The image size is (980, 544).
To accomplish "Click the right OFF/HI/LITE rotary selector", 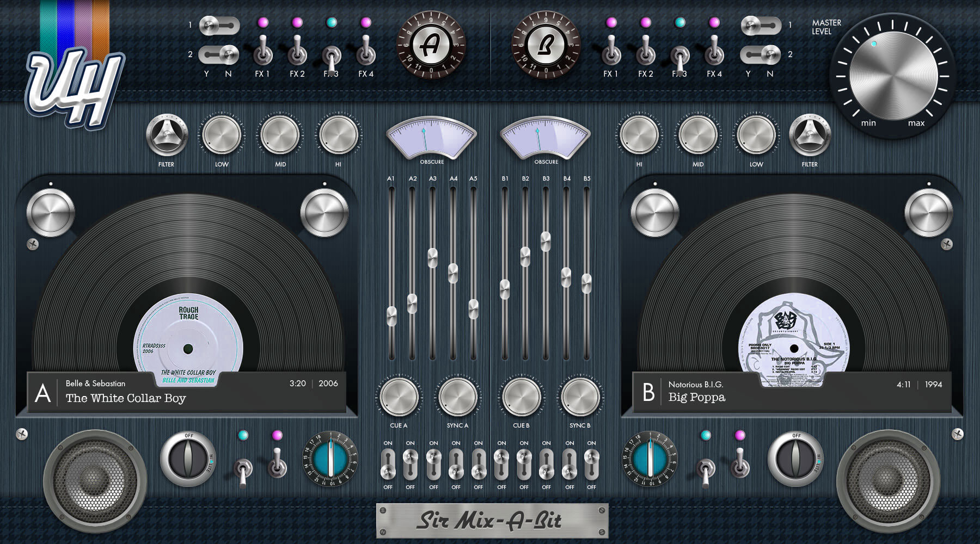I will click(x=795, y=459).
